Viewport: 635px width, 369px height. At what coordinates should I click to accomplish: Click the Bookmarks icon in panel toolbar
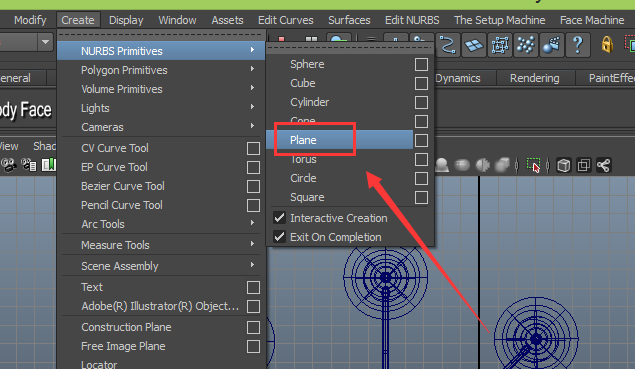(x=49, y=165)
